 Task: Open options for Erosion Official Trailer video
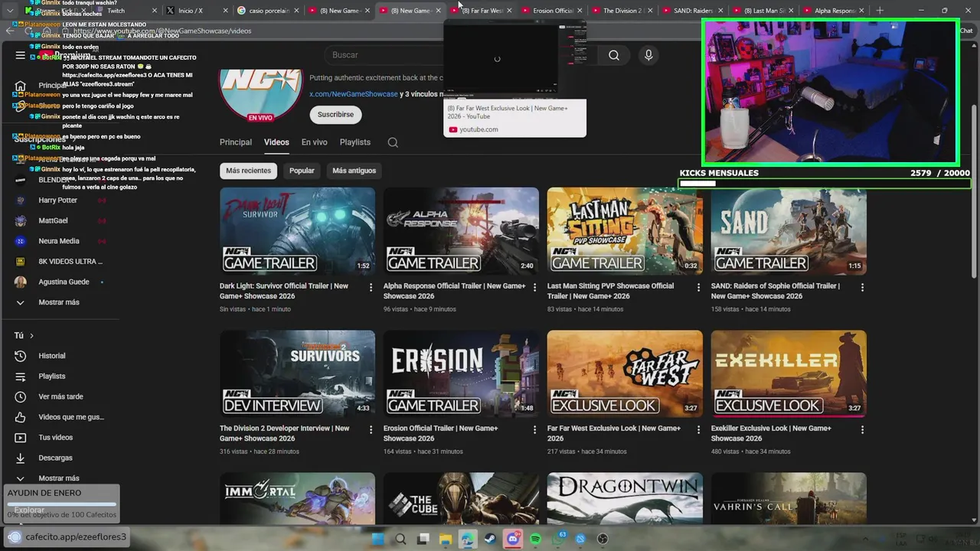[534, 430]
